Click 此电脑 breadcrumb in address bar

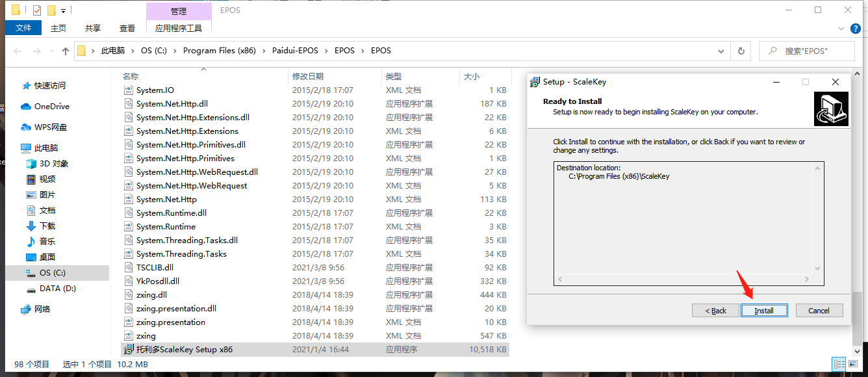click(113, 51)
